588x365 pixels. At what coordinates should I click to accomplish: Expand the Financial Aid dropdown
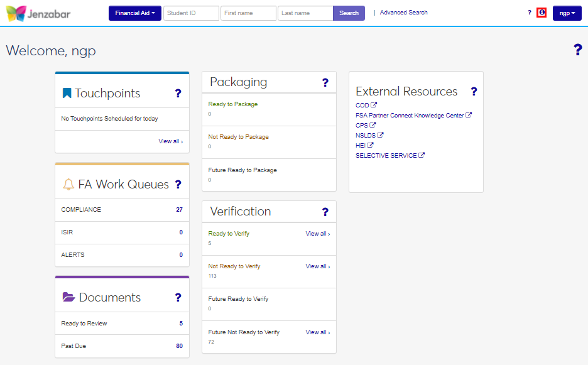pos(135,13)
